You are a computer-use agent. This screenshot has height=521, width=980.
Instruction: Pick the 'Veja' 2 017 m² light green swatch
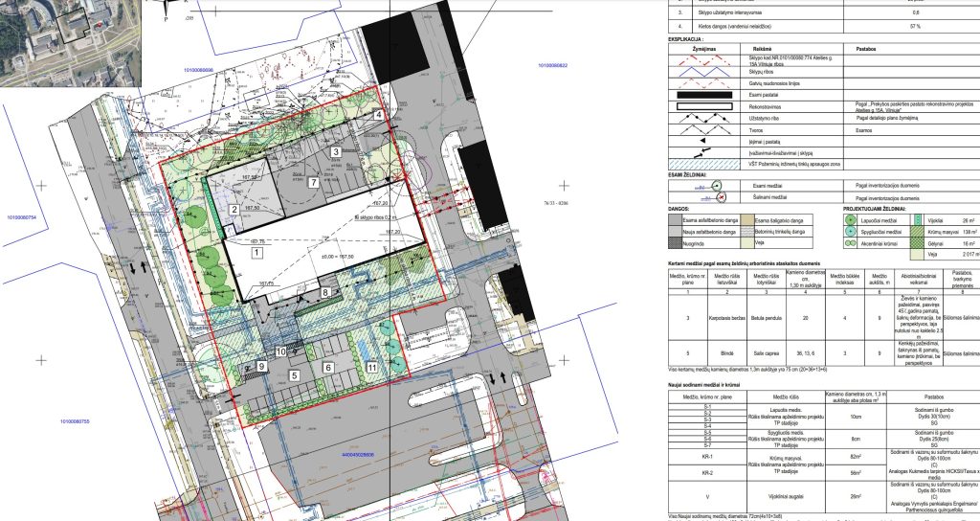[x=918, y=255]
